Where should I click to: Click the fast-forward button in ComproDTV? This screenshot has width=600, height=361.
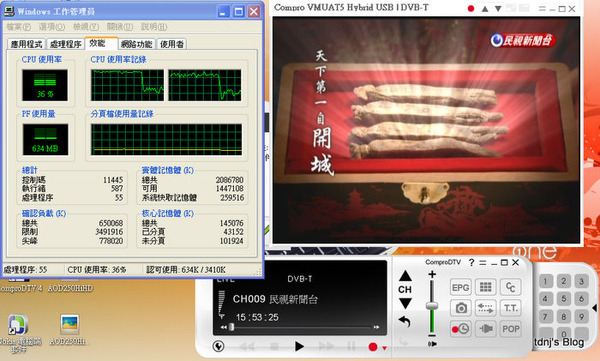click(x=326, y=346)
